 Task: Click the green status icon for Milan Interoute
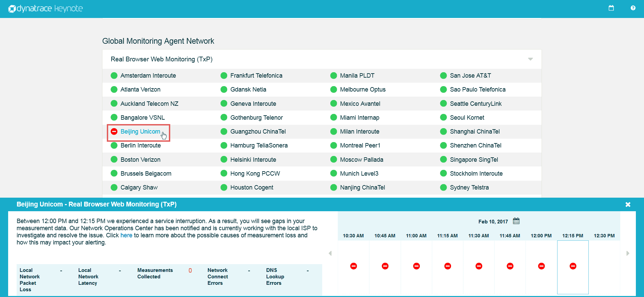pos(334,132)
